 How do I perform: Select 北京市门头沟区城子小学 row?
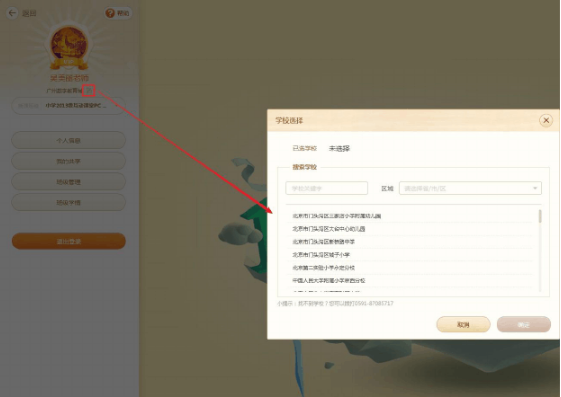[x=411, y=255]
